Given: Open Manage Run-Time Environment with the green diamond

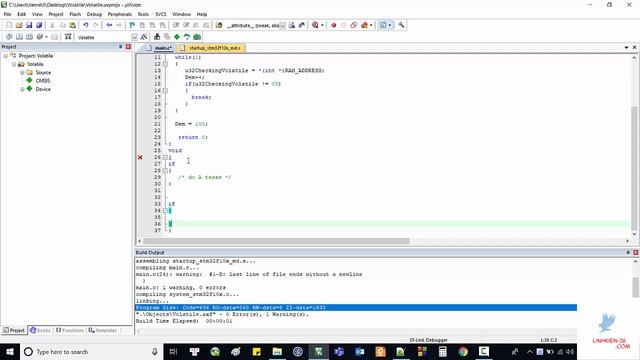Looking at the screenshot, I should tap(177, 37).
